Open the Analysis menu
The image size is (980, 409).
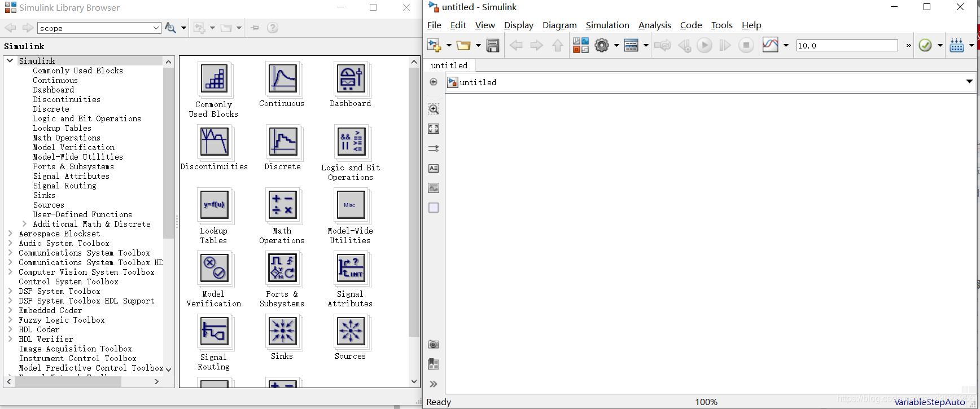coord(655,25)
